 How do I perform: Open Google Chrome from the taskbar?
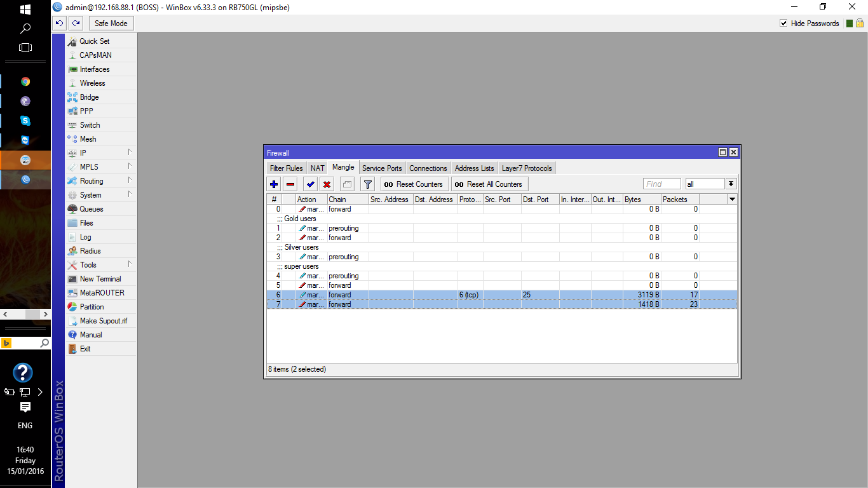click(25, 81)
